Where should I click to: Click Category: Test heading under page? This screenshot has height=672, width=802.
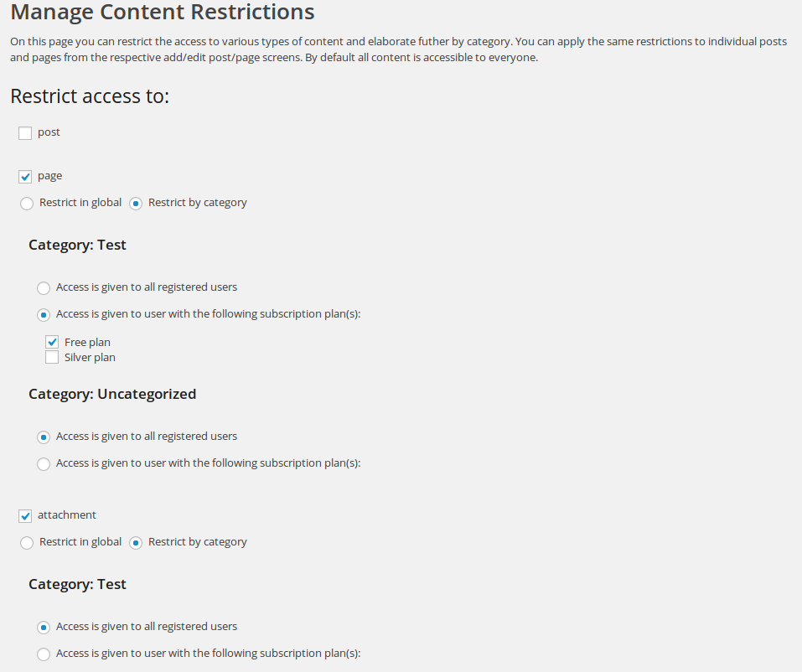pos(77,245)
